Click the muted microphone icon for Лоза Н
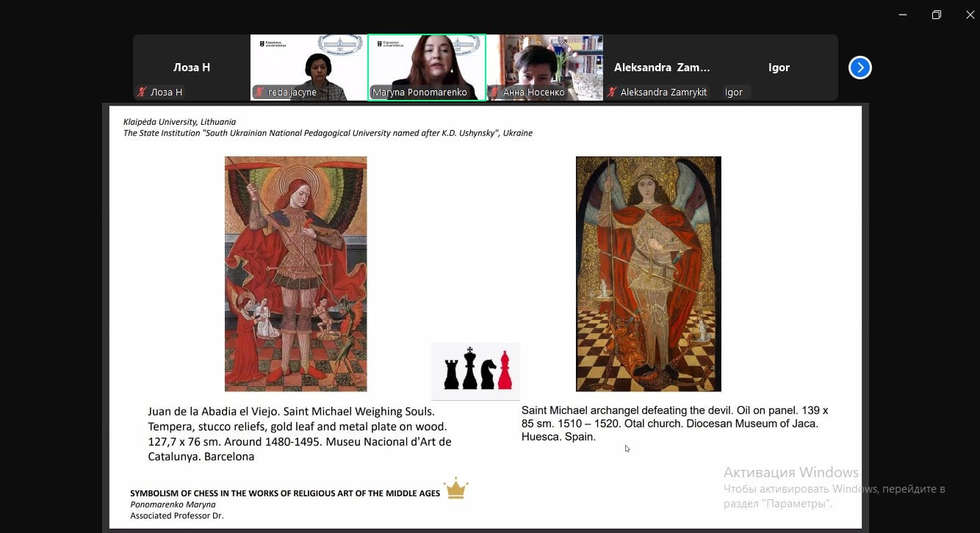980x533 pixels. pyautogui.click(x=143, y=93)
